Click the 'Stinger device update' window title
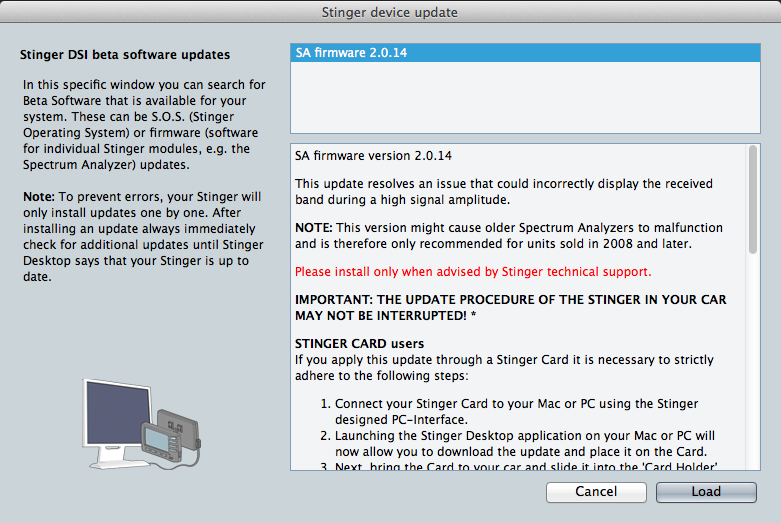The image size is (781, 523). point(390,12)
